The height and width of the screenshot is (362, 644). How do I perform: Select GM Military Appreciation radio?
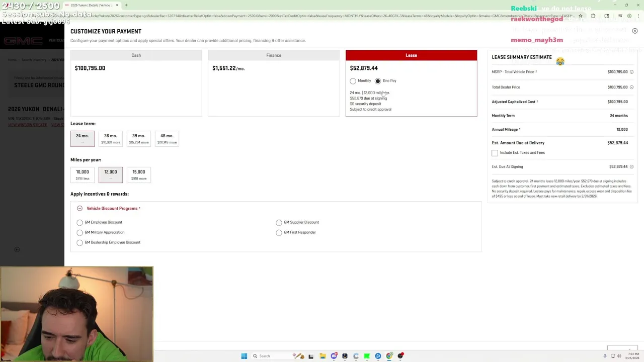[x=79, y=232]
